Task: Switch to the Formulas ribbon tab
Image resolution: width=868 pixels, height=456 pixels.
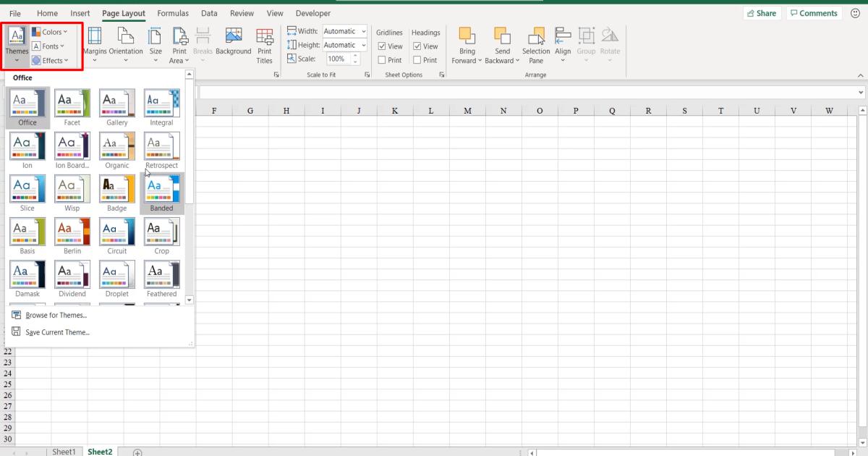Action: 172,13
